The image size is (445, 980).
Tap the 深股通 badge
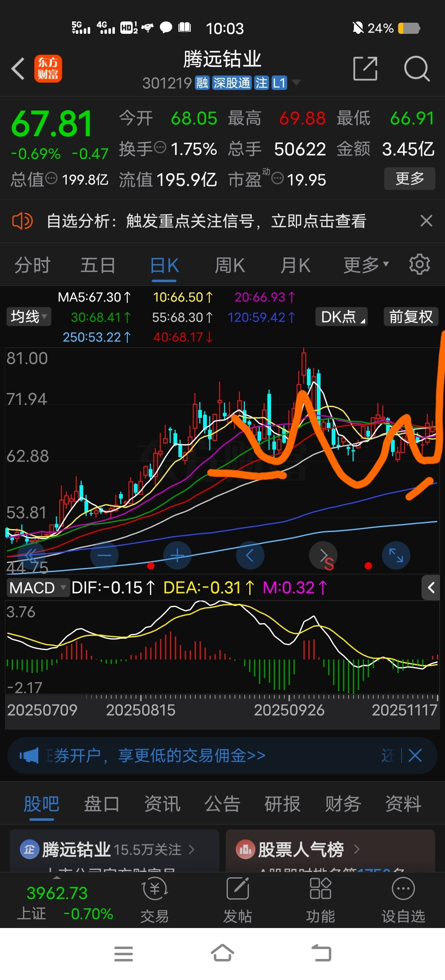pyautogui.click(x=232, y=83)
